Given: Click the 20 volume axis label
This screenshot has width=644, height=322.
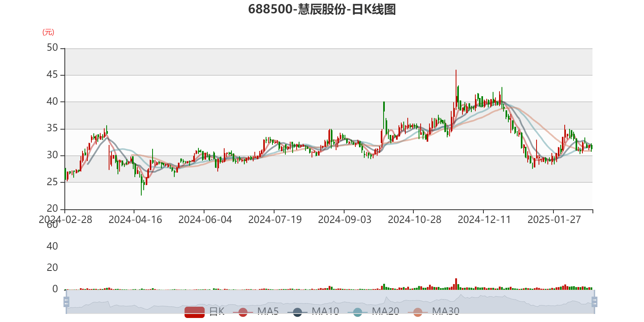Looking at the screenshot, I should pos(52,268).
